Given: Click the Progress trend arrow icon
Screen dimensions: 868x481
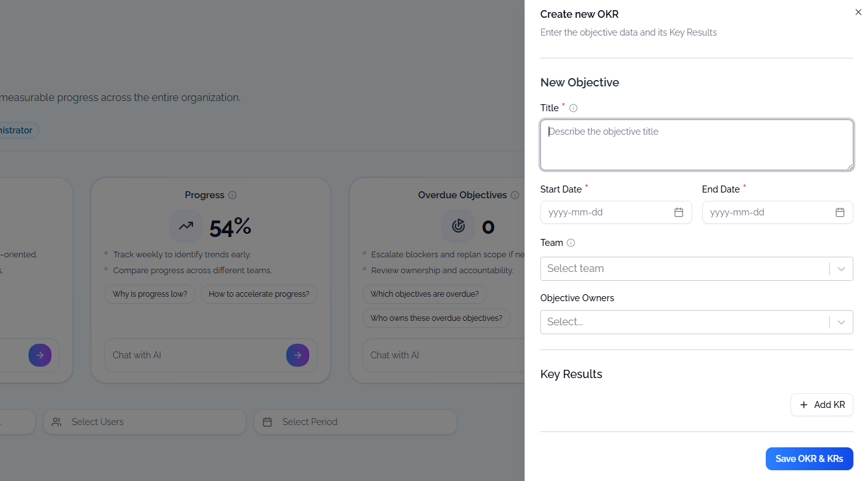Looking at the screenshot, I should click(x=186, y=226).
